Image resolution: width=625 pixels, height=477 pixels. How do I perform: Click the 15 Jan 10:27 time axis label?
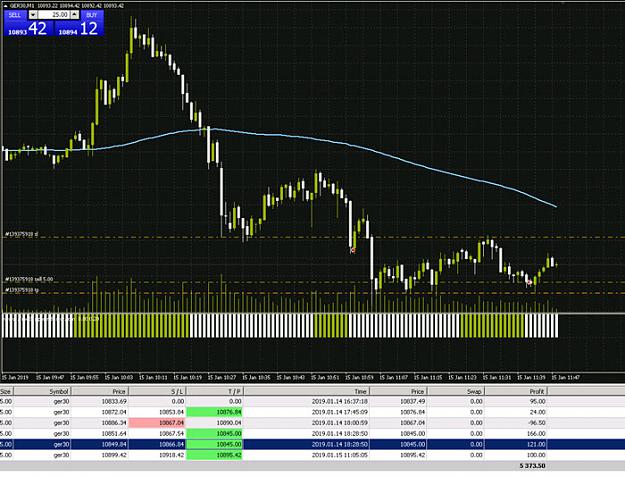(x=222, y=377)
